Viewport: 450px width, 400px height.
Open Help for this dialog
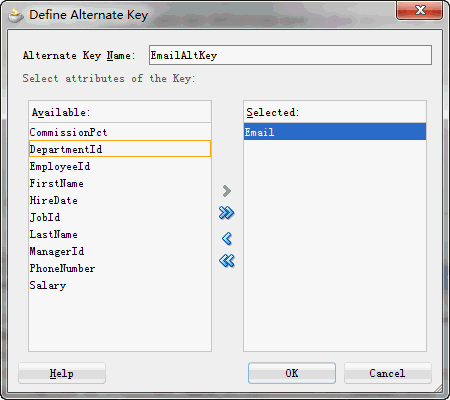(x=62, y=373)
